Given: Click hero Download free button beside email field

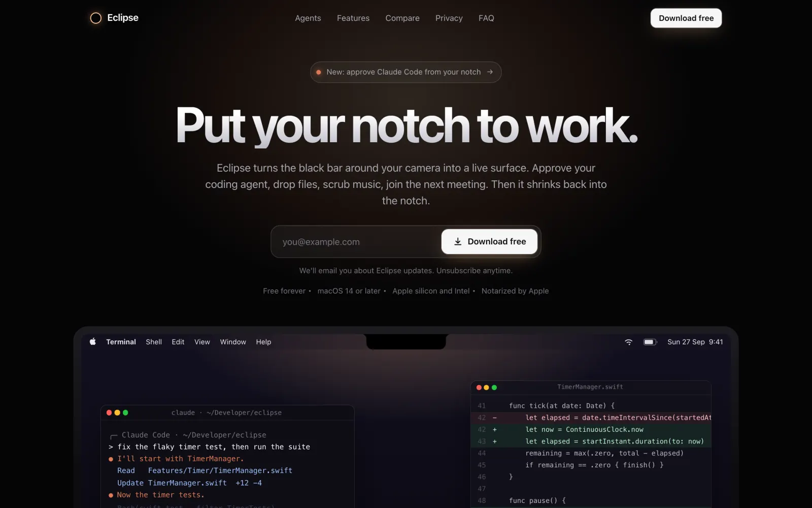Looking at the screenshot, I should point(489,242).
